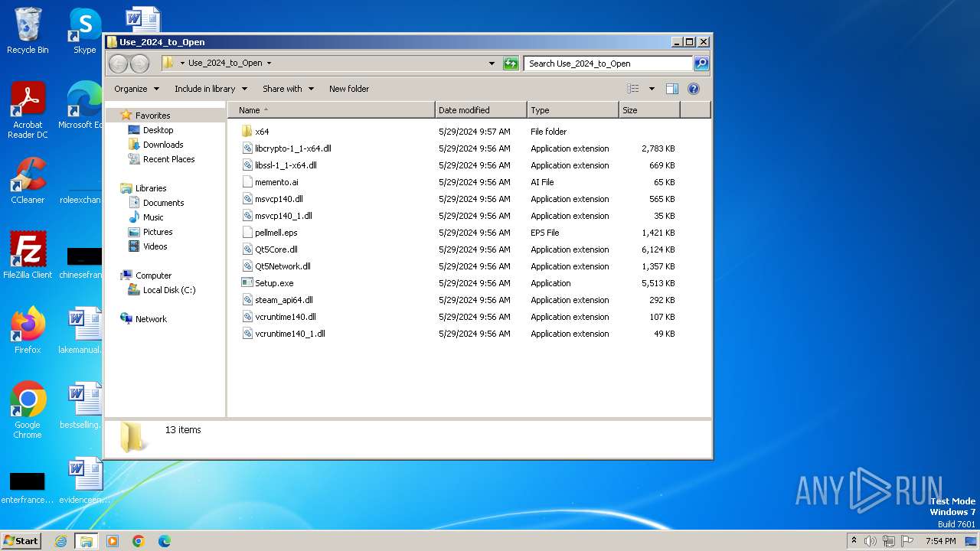The image size is (980, 551).
Task: Select msvcp140.dll file
Action: click(x=279, y=199)
